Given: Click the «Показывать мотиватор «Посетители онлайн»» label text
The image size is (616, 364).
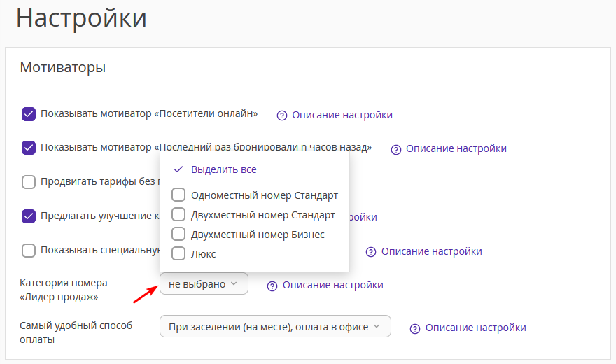Looking at the screenshot, I should click(x=149, y=113).
